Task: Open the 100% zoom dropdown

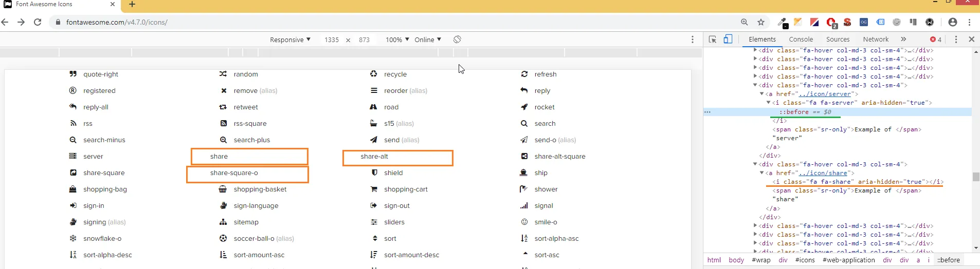Action: point(397,40)
